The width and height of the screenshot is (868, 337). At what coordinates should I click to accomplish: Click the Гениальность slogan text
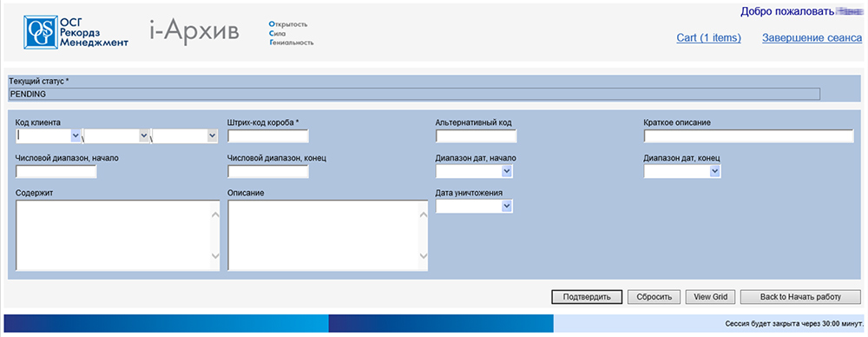pos(291,42)
